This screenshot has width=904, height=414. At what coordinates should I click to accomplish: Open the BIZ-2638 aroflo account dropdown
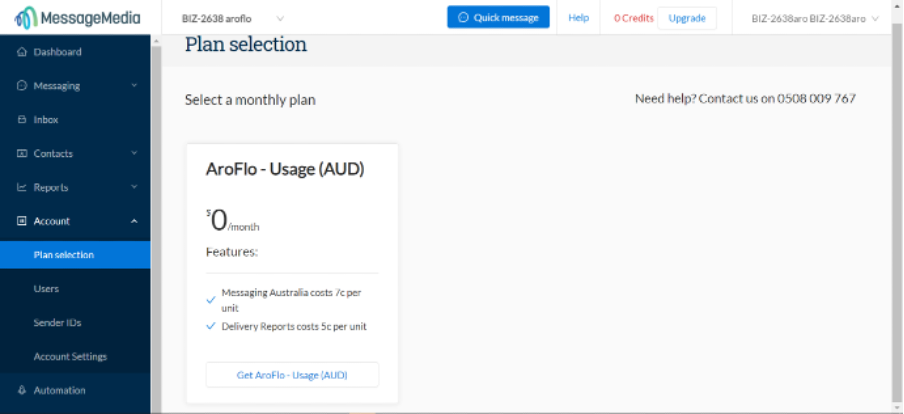pos(233,18)
